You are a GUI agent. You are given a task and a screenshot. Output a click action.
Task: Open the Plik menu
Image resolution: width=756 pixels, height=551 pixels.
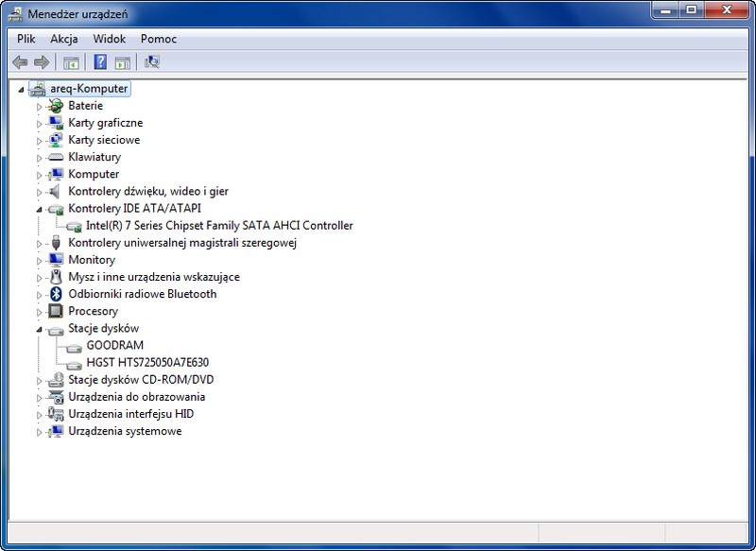(26, 39)
